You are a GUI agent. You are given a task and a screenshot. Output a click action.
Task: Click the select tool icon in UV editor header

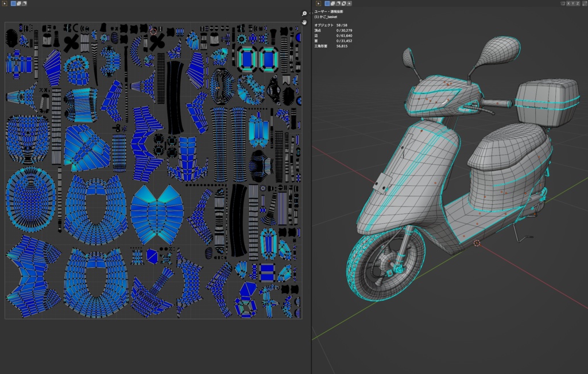pyautogui.click(x=5, y=3)
